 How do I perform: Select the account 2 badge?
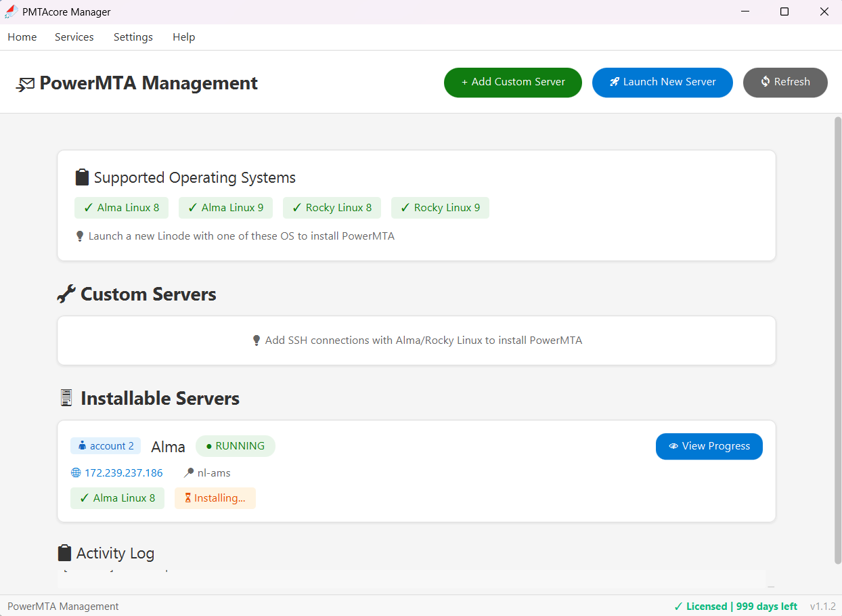click(106, 446)
